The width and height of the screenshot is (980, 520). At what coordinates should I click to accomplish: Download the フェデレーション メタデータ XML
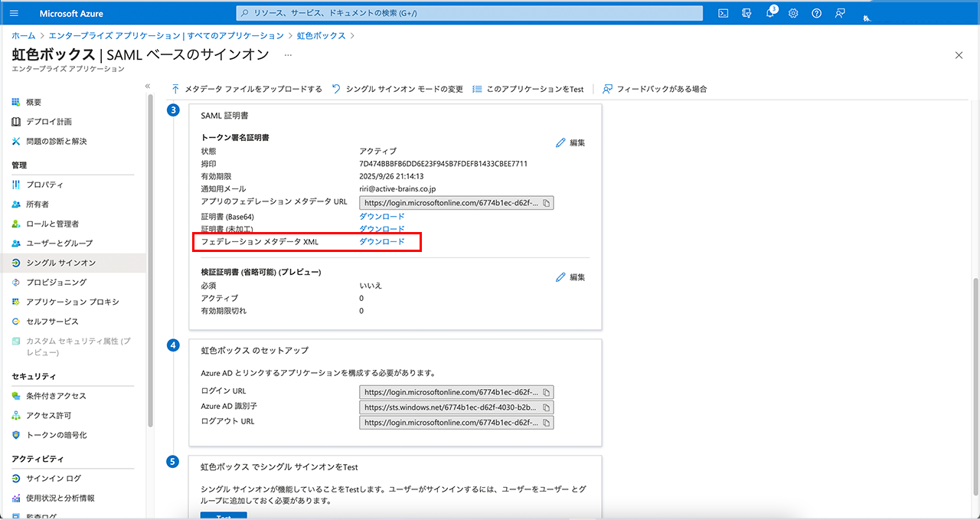click(x=381, y=242)
